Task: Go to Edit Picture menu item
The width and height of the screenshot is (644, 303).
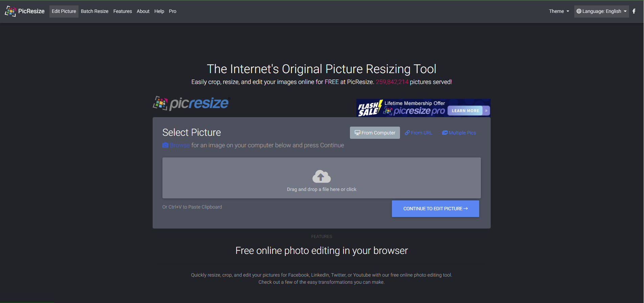Action: [x=64, y=11]
